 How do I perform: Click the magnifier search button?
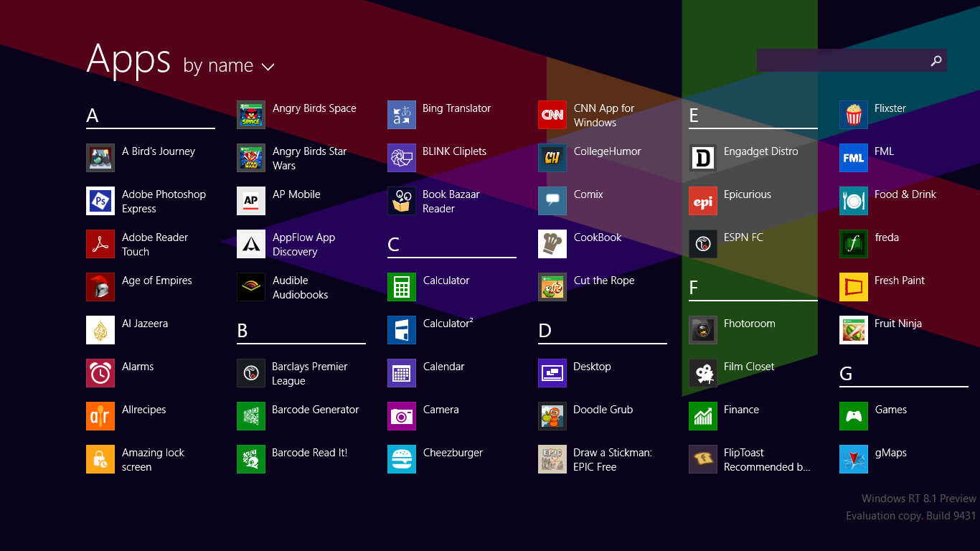[x=936, y=60]
